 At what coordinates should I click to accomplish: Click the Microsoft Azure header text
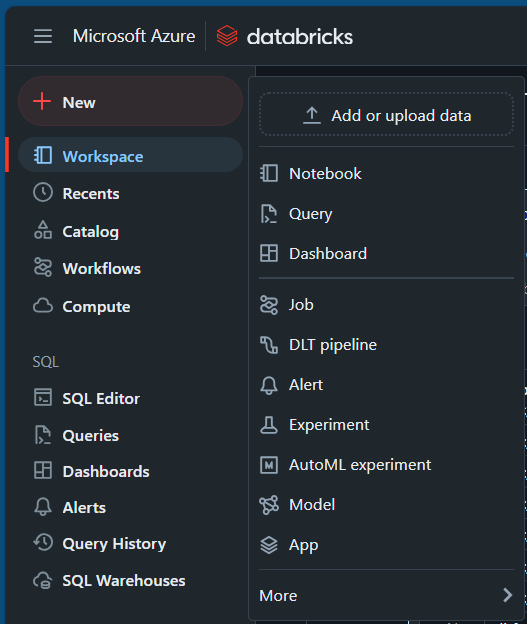134,36
